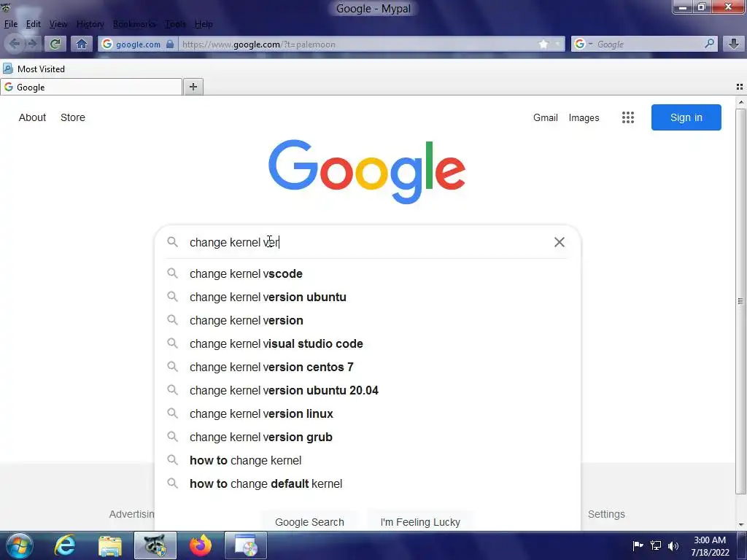Viewport: 747px width, 560px height.
Task: Click the Store link
Action: click(73, 117)
